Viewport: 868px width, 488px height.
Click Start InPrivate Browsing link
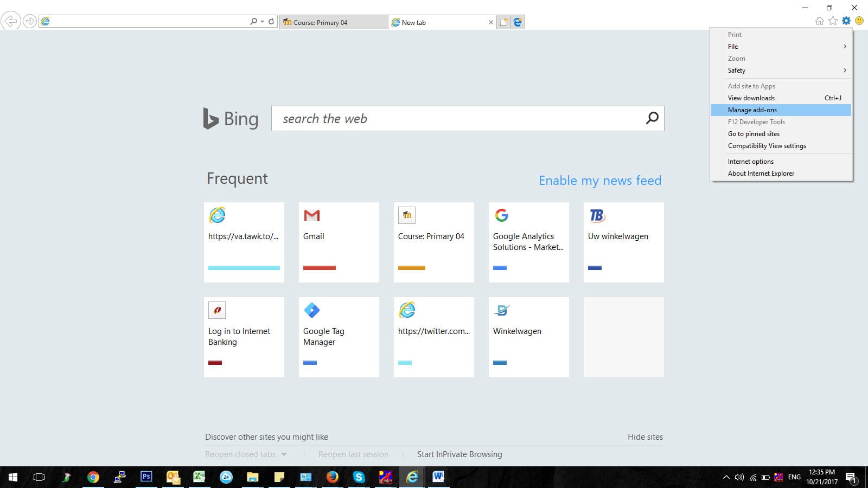pos(459,454)
